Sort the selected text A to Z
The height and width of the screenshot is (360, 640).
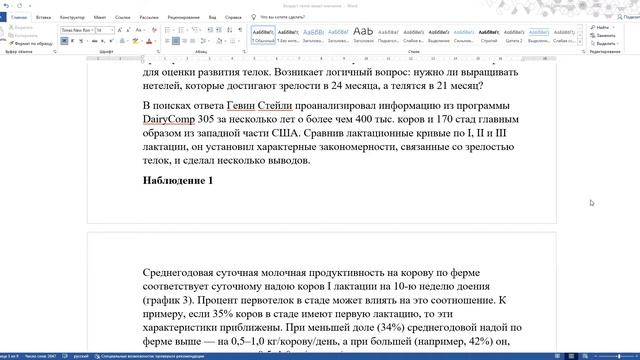point(230,30)
